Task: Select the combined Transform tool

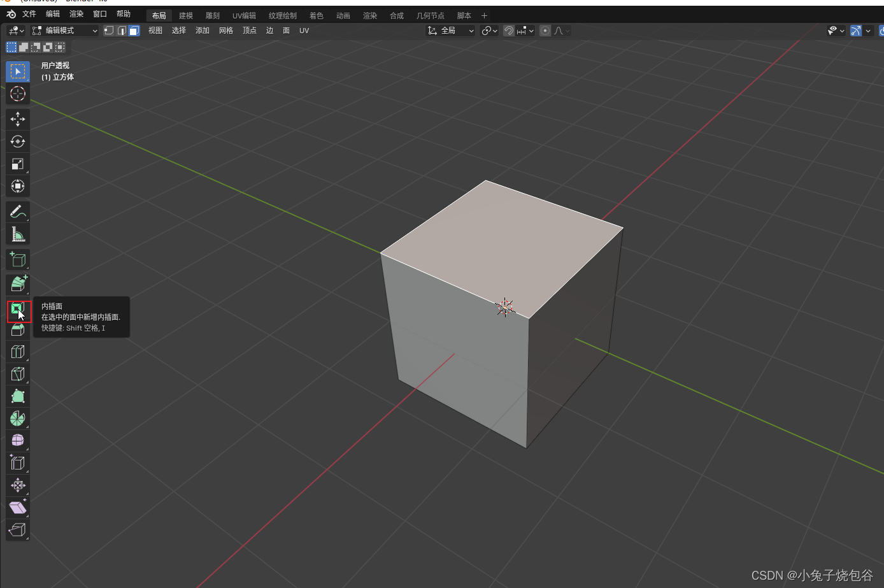Action: (x=18, y=186)
